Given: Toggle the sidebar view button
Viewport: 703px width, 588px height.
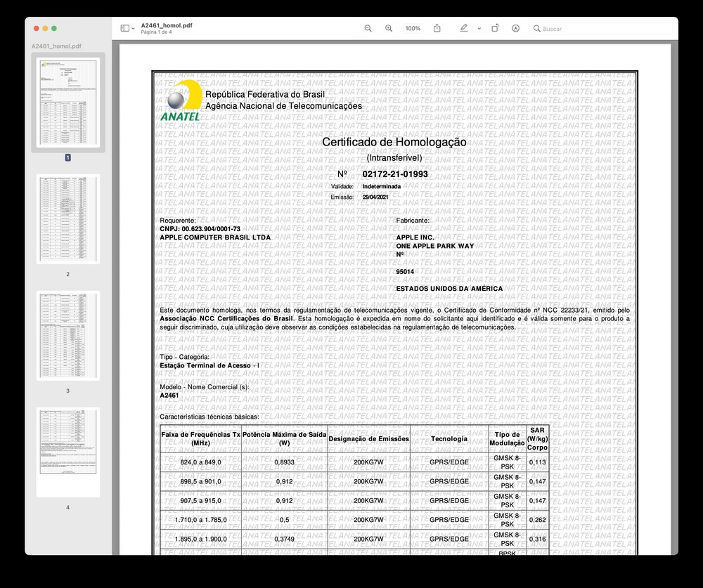Looking at the screenshot, I should point(125,28).
